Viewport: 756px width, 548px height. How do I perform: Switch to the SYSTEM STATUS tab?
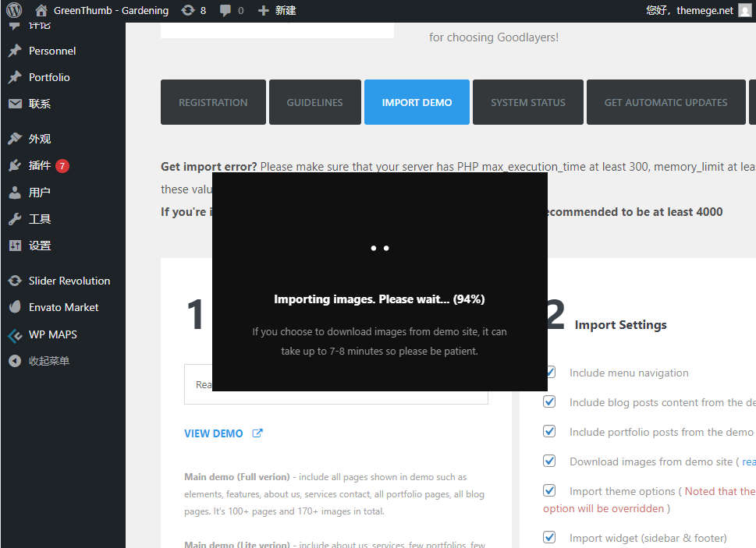(x=528, y=102)
